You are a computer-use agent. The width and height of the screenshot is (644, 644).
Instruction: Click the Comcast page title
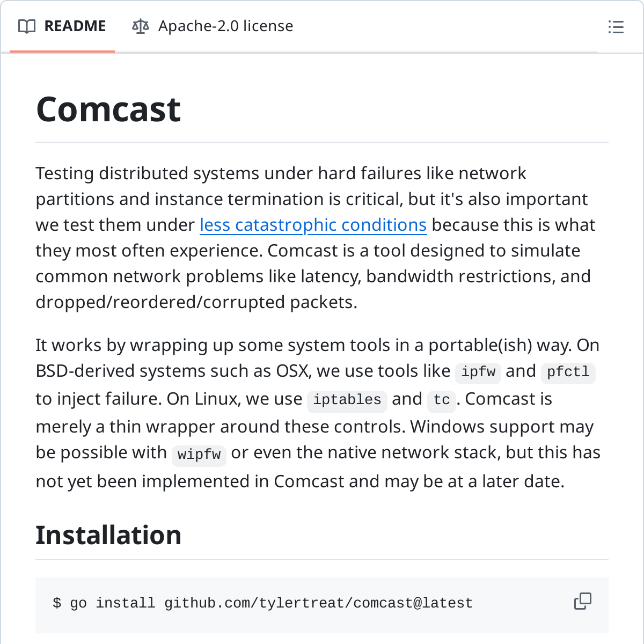point(108,109)
